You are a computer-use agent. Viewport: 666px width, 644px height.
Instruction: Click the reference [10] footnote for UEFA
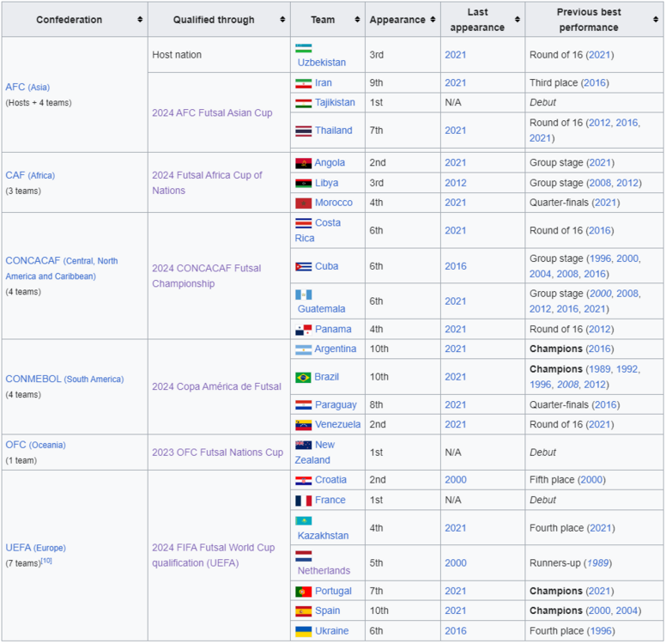point(46,562)
